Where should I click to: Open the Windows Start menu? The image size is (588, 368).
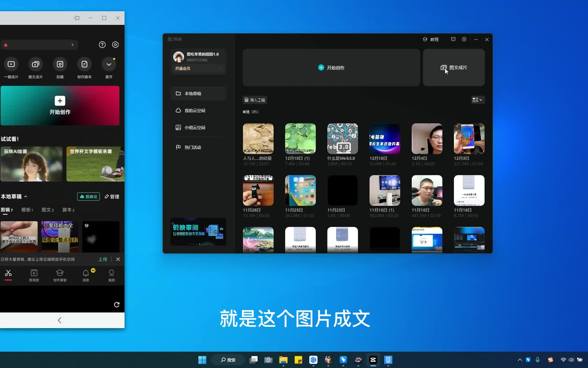pyautogui.click(x=202, y=360)
